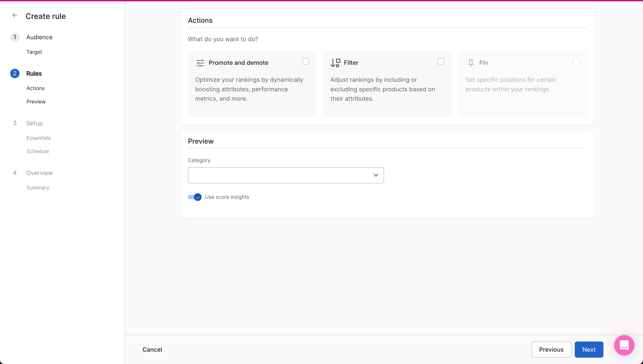This screenshot has height=364, width=643.
Task: Click the Next button
Action: pos(589,349)
